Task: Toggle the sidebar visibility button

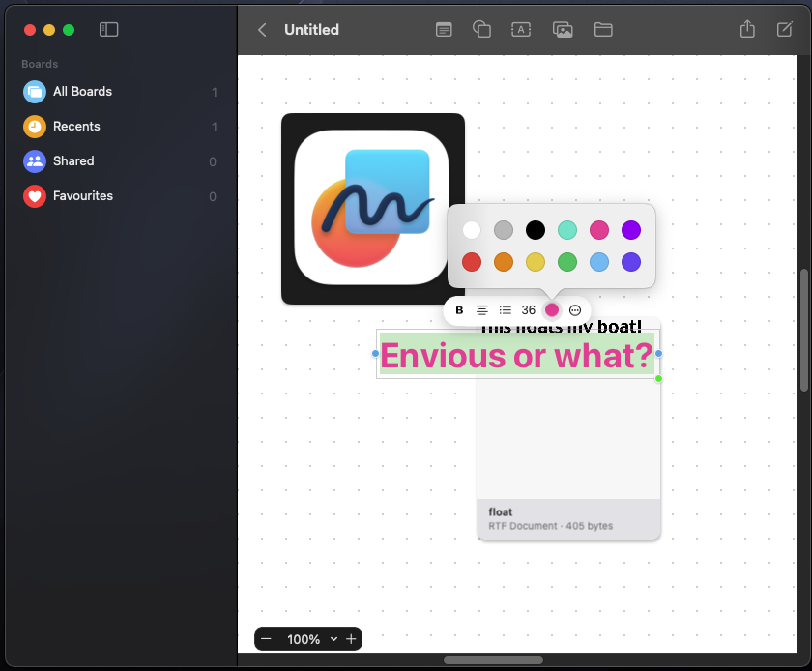Action: click(x=109, y=30)
